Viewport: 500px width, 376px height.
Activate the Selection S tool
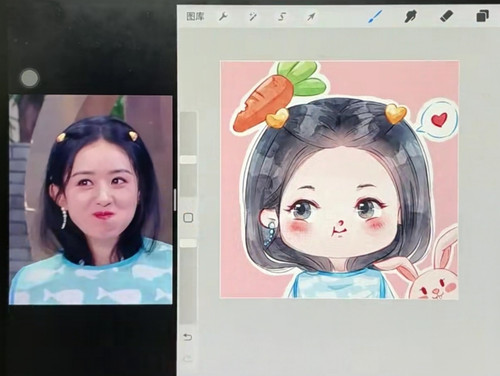pyautogui.click(x=282, y=16)
